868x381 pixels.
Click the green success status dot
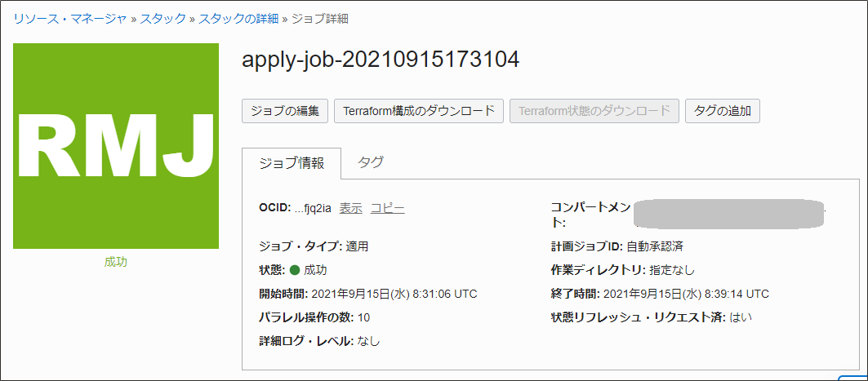(295, 270)
